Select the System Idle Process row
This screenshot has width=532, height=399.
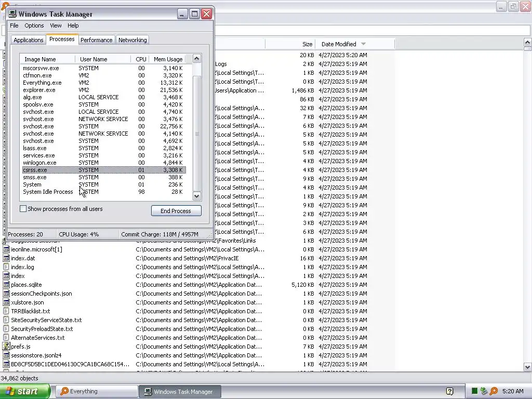click(x=104, y=192)
